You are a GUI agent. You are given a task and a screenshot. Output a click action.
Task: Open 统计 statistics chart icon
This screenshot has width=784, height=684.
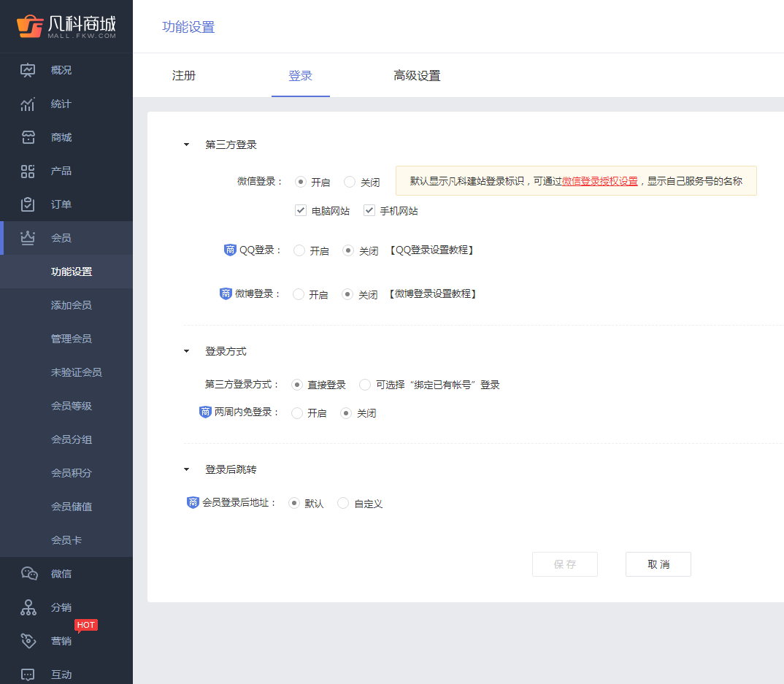tap(28, 104)
